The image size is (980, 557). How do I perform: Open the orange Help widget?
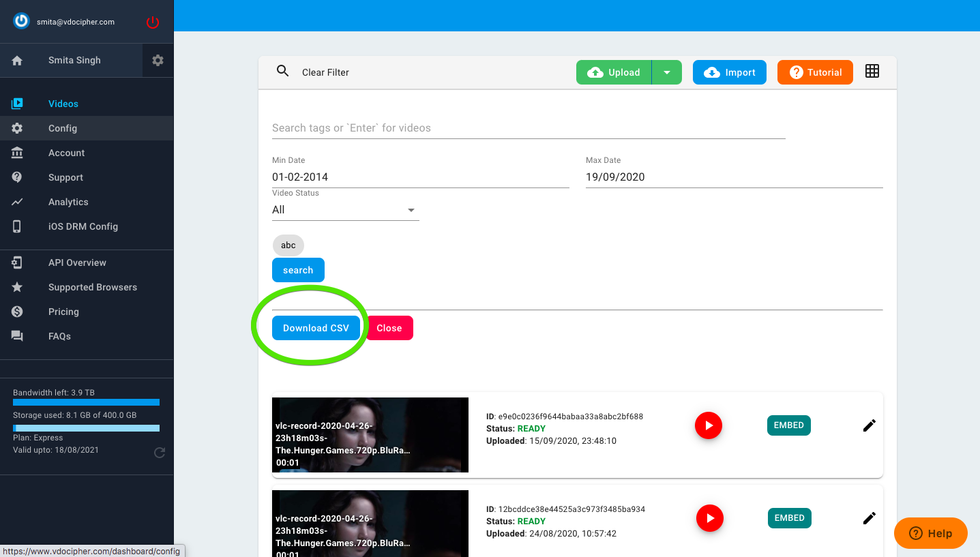point(931,533)
